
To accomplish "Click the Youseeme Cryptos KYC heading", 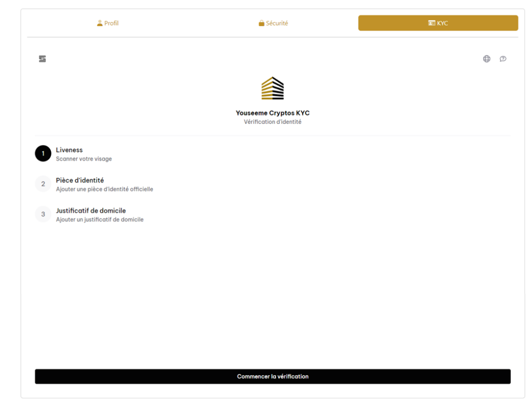I will point(272,113).
